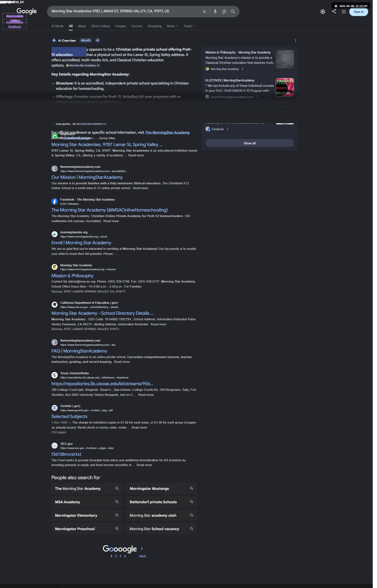This screenshot has height=588, width=377.
Task: Open search by image camera icon
Action: click(224, 12)
